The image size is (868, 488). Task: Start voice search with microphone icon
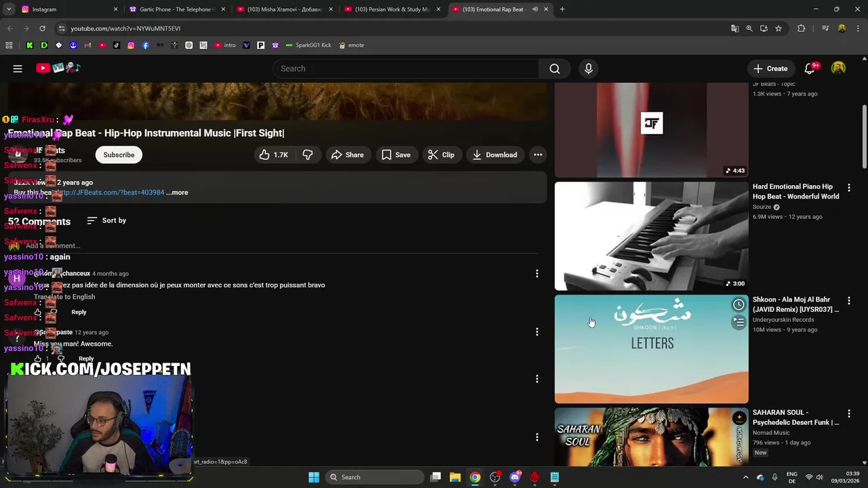589,68
